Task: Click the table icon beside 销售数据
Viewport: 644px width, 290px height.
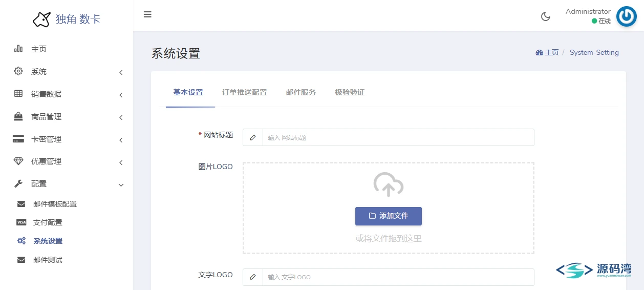Action: tap(18, 94)
